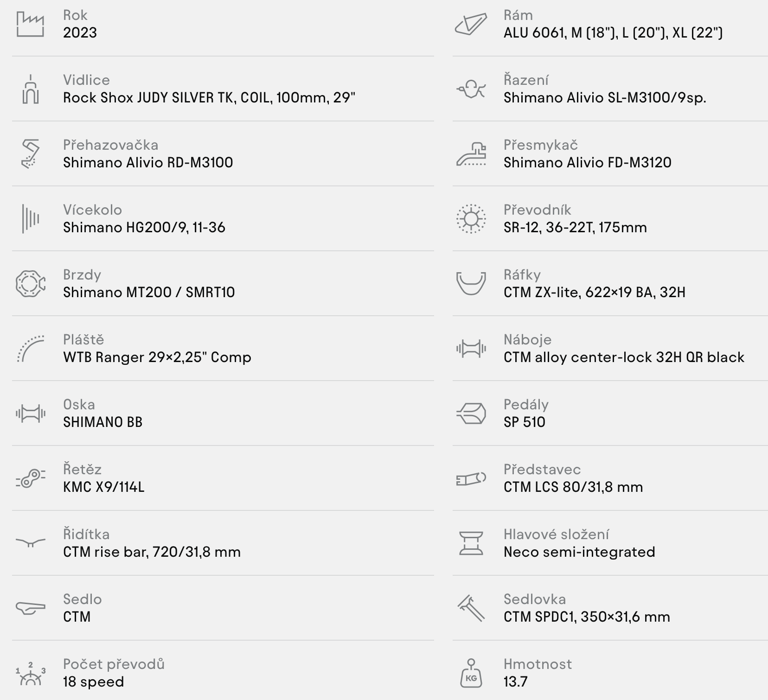Click the chain link icon beside Řetěz
This screenshot has width=768, height=700.
click(30, 478)
